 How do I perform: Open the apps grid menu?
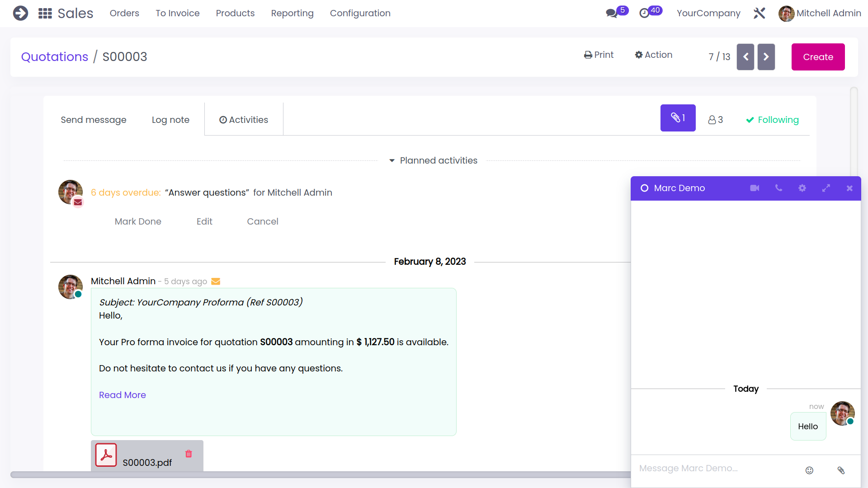tap(45, 13)
